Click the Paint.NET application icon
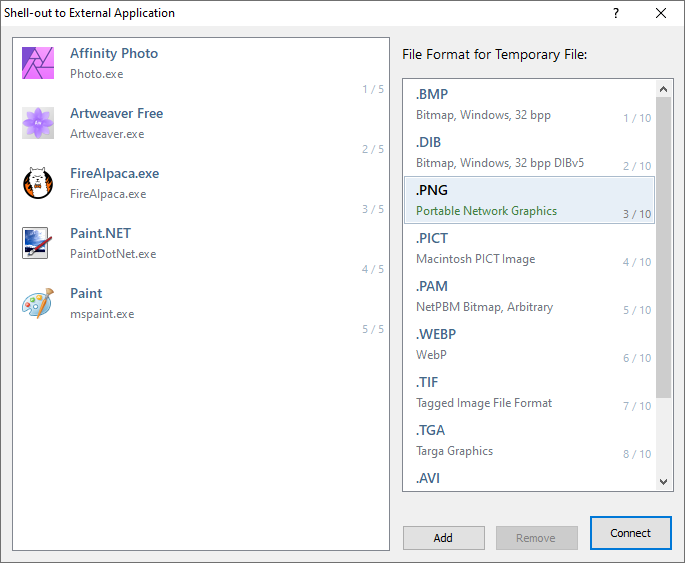The image size is (685, 563). [36, 243]
